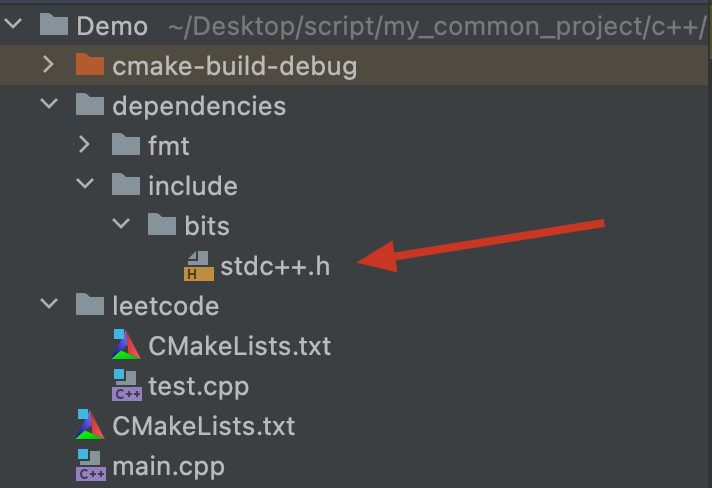Select main.cpp file name
The height and width of the screenshot is (488, 712).
pyautogui.click(x=168, y=467)
